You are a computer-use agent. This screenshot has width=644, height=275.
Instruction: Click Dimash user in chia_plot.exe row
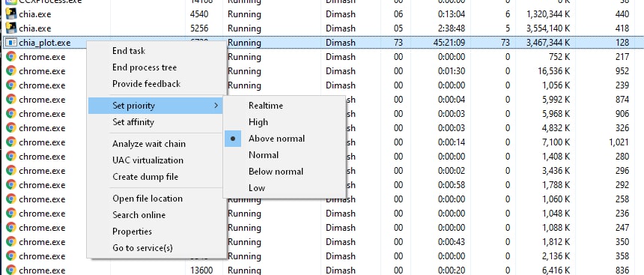tap(341, 43)
